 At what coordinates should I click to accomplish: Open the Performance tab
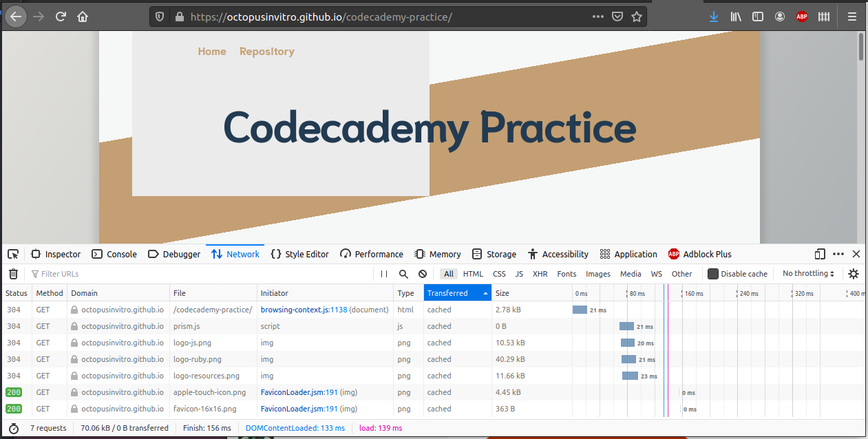coord(372,254)
